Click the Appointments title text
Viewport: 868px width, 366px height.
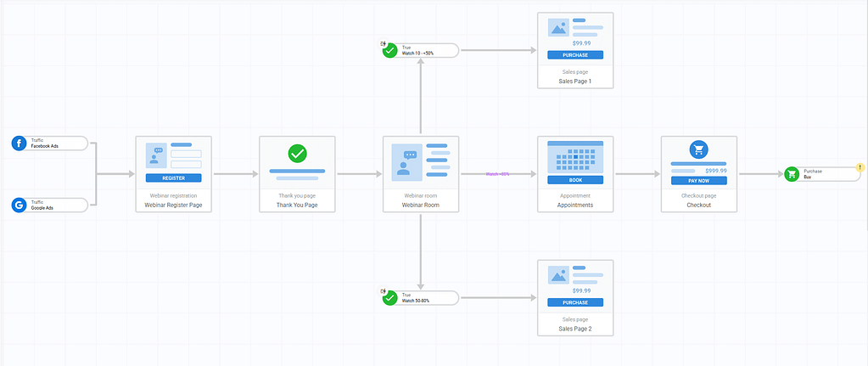(x=575, y=205)
